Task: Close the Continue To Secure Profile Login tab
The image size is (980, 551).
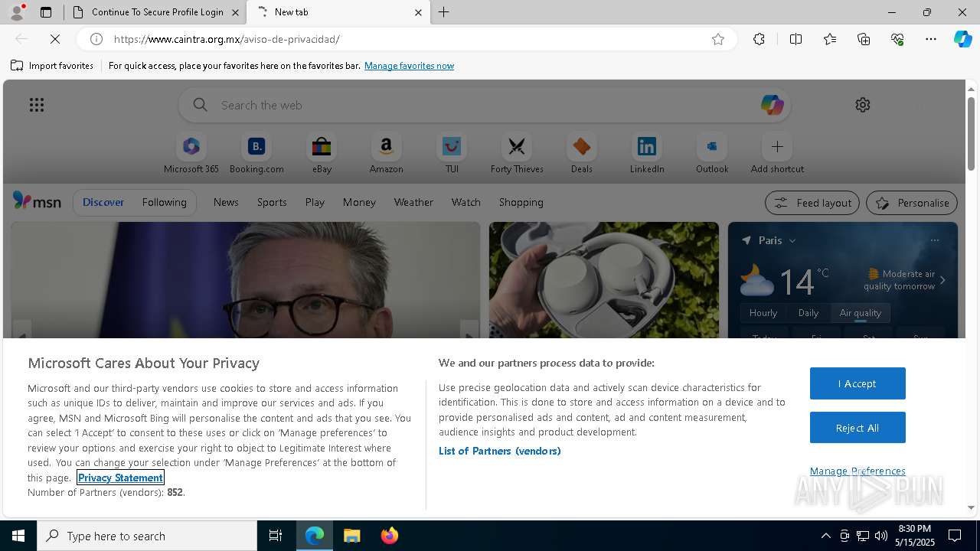Action: (x=236, y=12)
